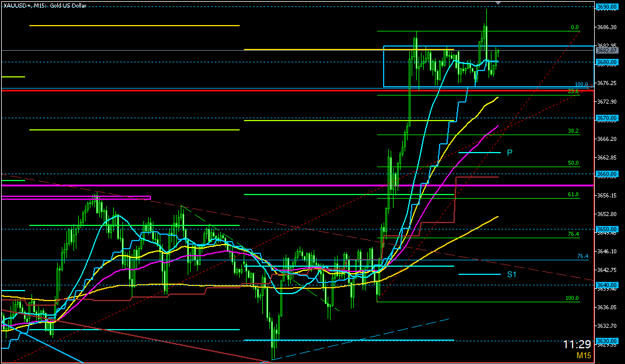Select the blue 76.4 Fibonacci level label
Viewport: 625px width, 364px height.
[582, 256]
